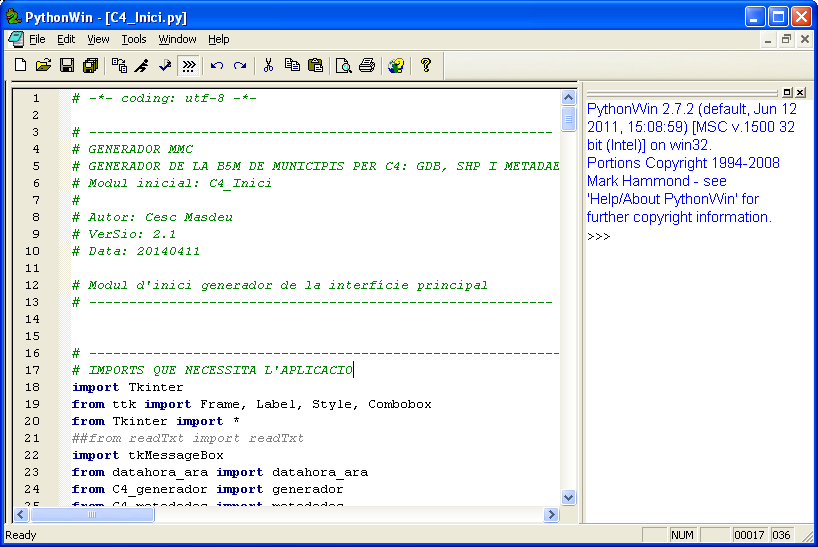Click 'from C4_generador import generador' line
818x547 pixels.
208,489
